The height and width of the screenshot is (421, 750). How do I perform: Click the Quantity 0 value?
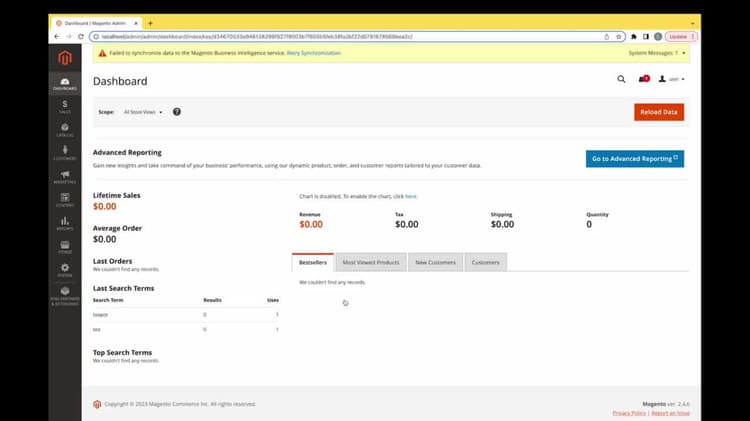click(x=589, y=224)
